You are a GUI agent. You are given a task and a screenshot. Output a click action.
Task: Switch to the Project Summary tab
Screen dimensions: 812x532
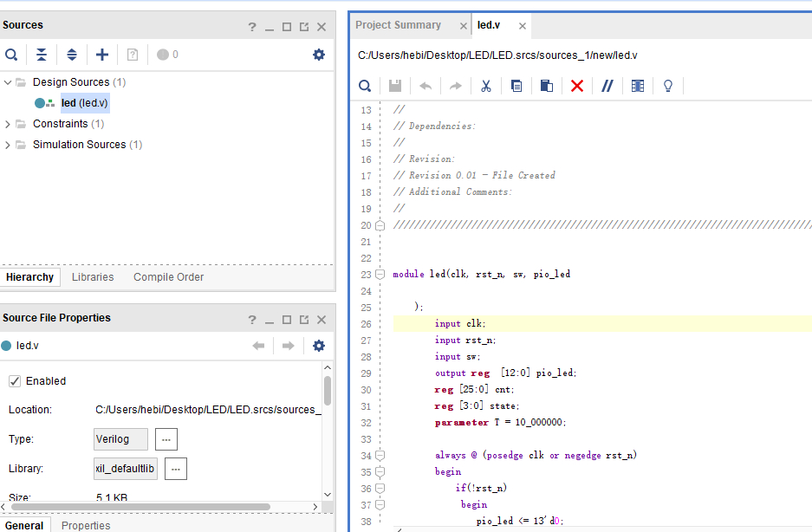pyautogui.click(x=399, y=25)
